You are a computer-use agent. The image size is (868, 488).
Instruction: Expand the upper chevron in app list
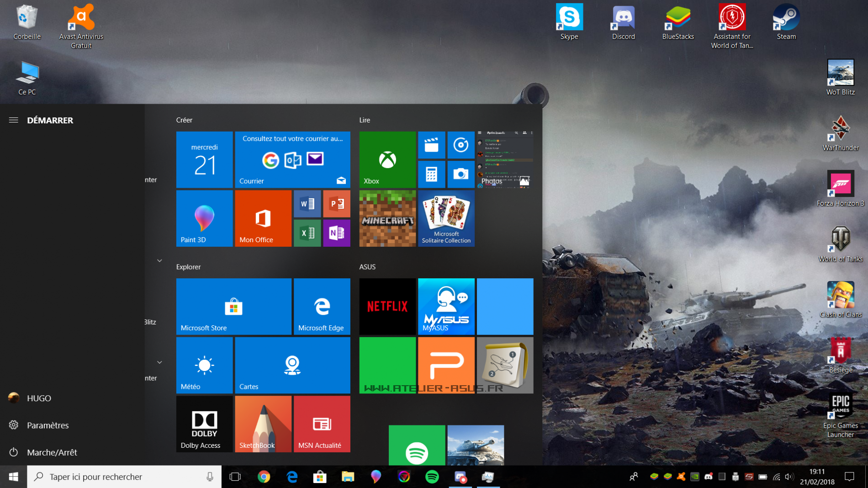(x=159, y=261)
